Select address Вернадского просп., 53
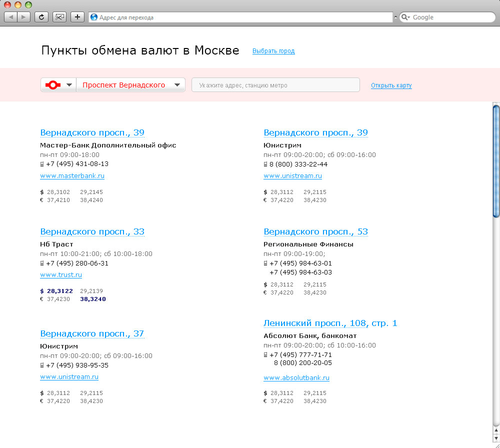 tap(315, 232)
